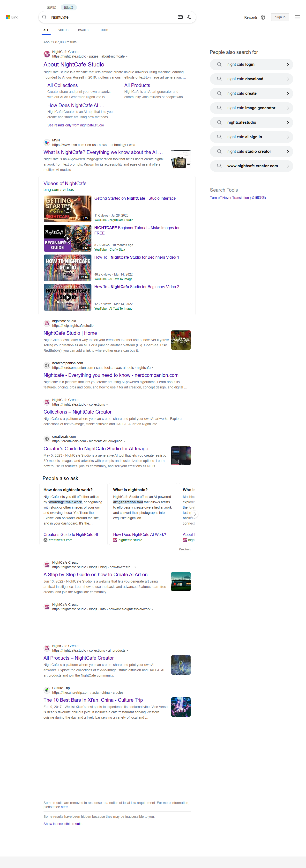Turn off Hover Translation
The width and height of the screenshot is (306, 868).
(x=238, y=198)
